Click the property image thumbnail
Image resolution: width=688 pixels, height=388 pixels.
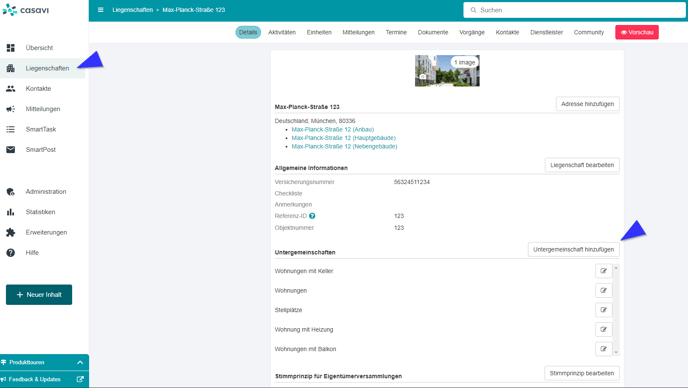[447, 71]
